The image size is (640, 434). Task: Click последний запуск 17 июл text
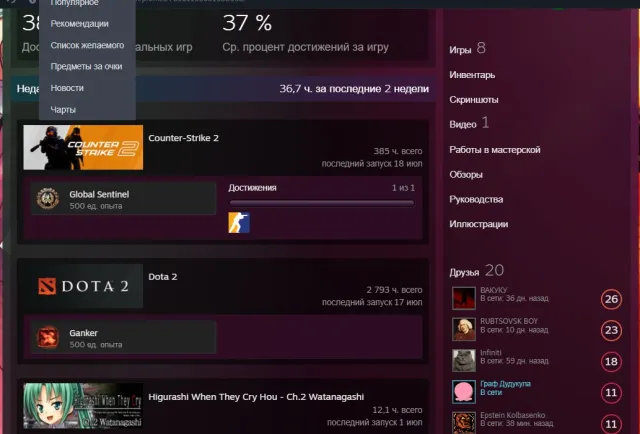372,303
